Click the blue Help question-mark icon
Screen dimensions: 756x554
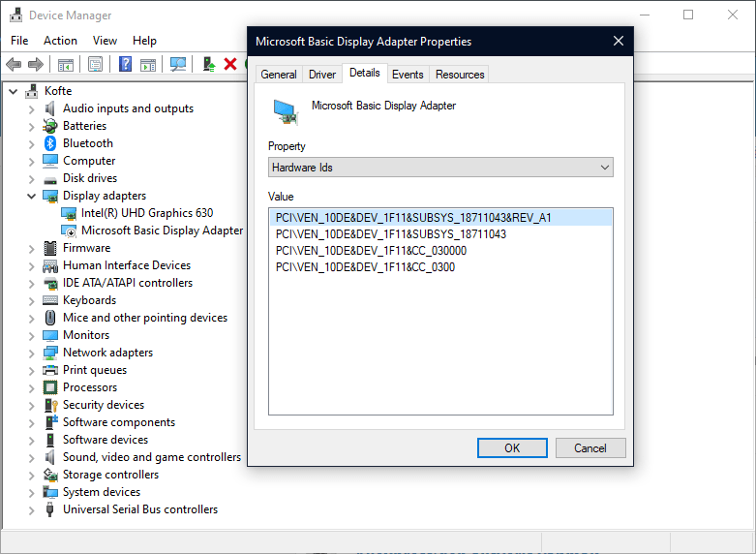coord(125,64)
